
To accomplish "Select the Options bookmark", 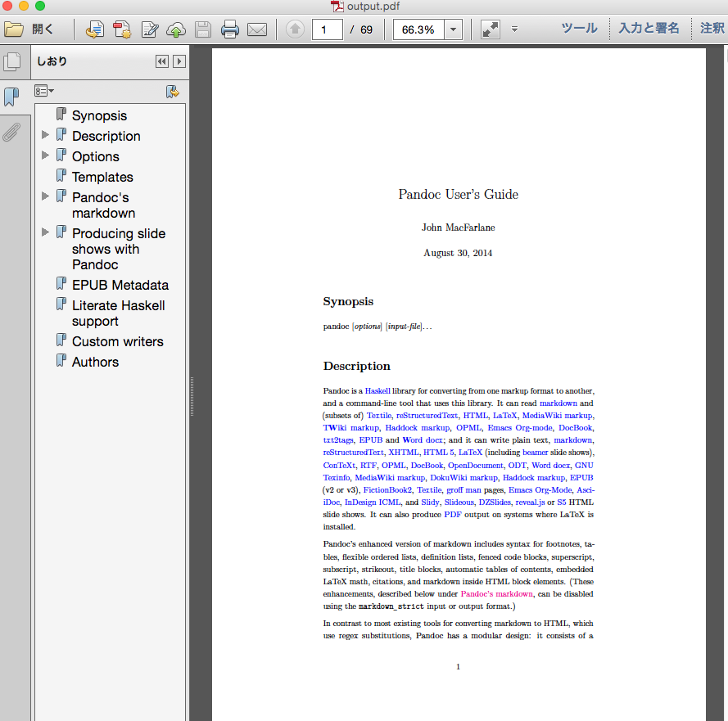I will click(96, 156).
